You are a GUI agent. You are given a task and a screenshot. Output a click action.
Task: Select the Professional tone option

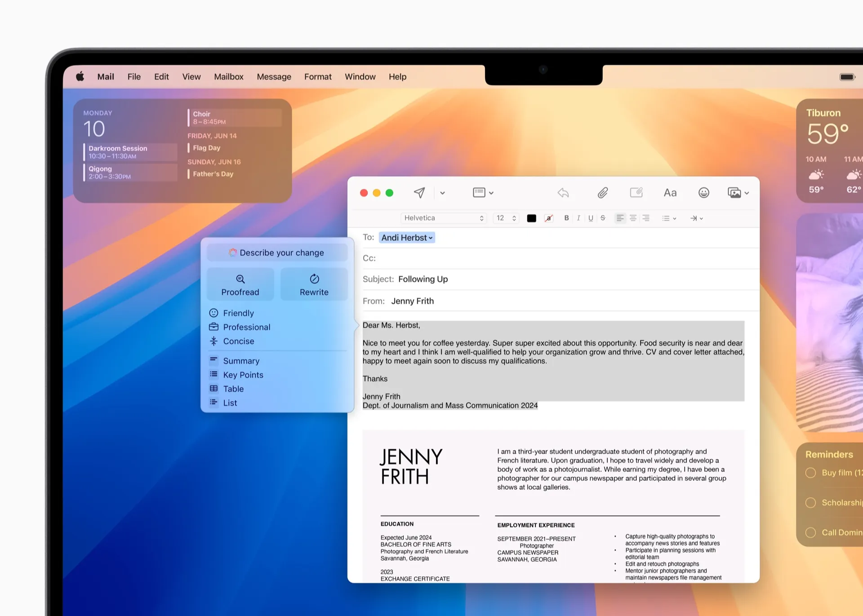point(247,327)
